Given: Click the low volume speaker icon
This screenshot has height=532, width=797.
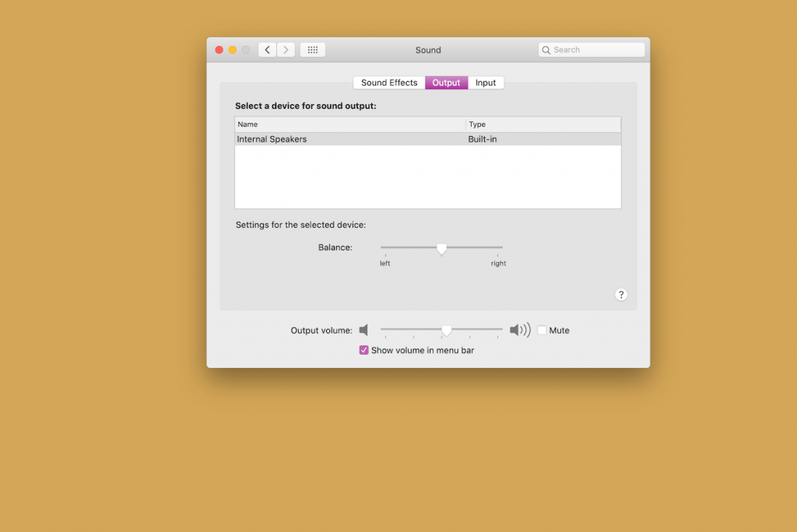Looking at the screenshot, I should (364, 330).
